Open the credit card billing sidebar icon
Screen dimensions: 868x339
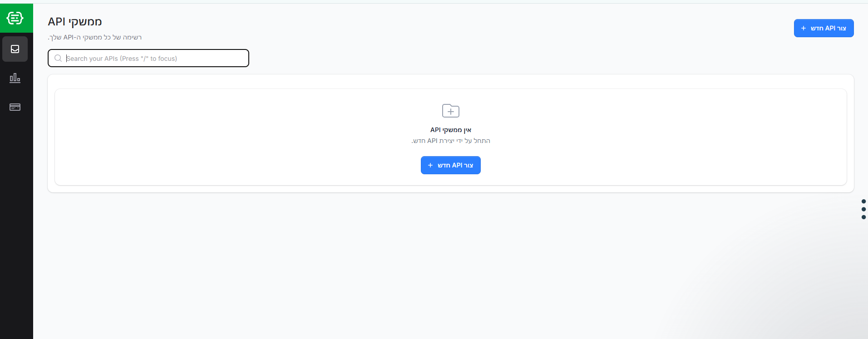[15, 107]
